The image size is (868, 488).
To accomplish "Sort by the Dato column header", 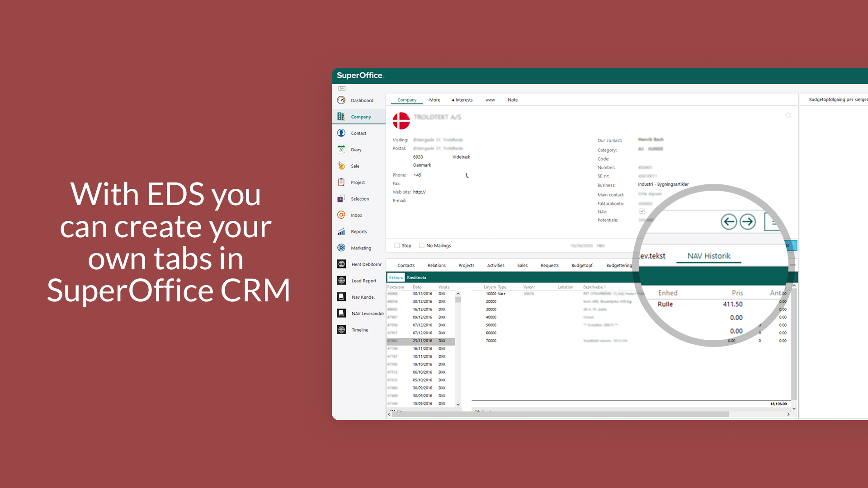I will (417, 287).
